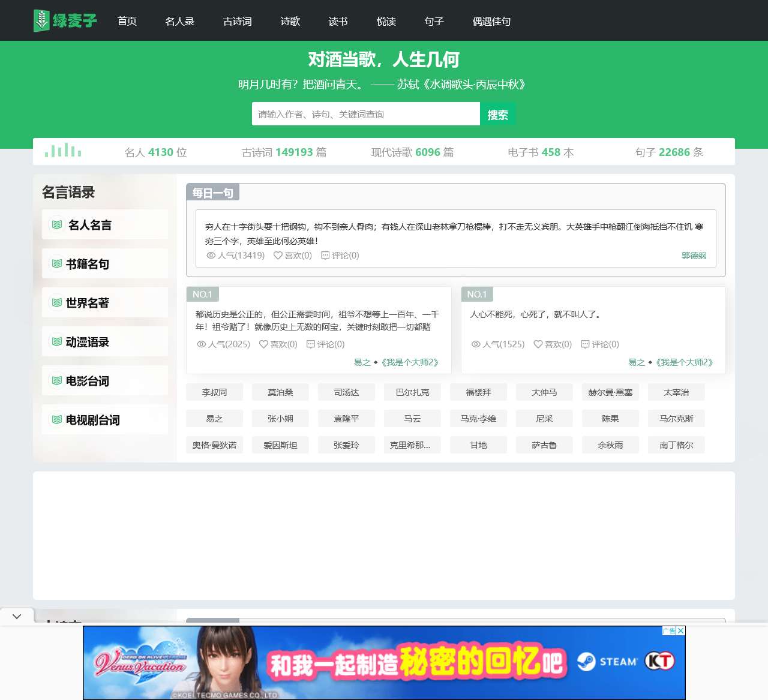Image resolution: width=768 pixels, height=700 pixels.
Task: Click the comment icon on the 都说历史是公正的 quote
Action: point(311,344)
